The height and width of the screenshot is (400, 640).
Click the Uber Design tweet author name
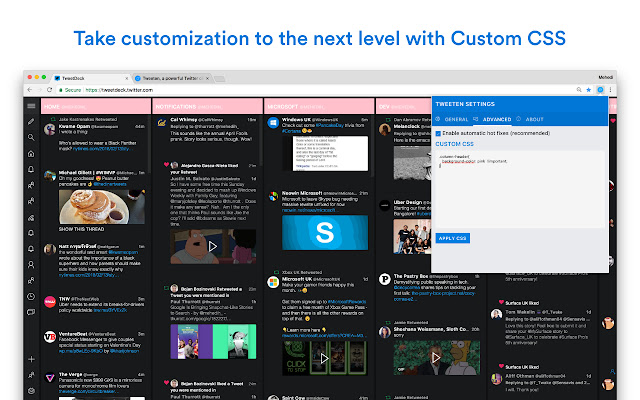pos(407,202)
